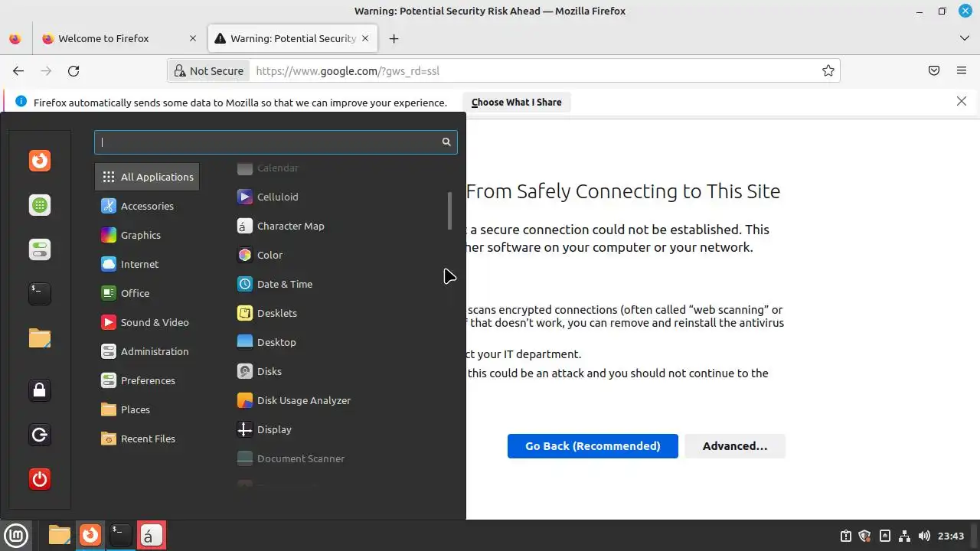Open Firefox from the menu favorites sidebar
Screen dimensions: 980x551
40,161
